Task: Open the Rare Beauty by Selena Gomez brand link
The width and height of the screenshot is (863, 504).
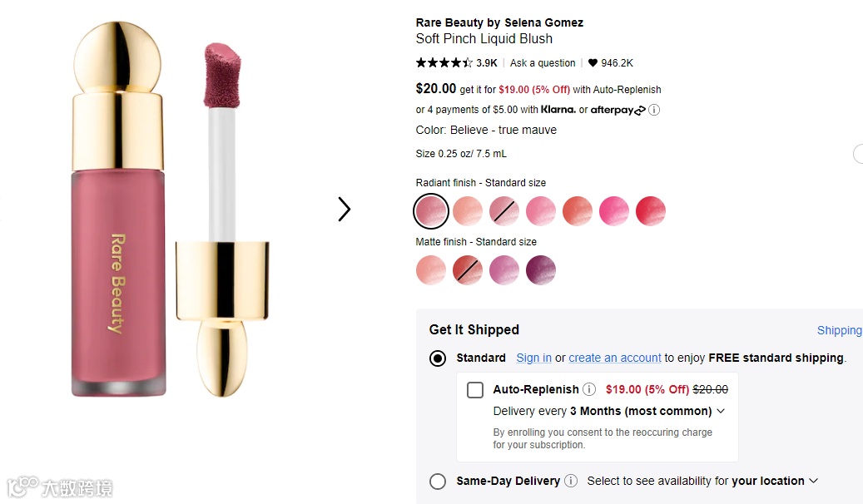Action: click(x=499, y=22)
